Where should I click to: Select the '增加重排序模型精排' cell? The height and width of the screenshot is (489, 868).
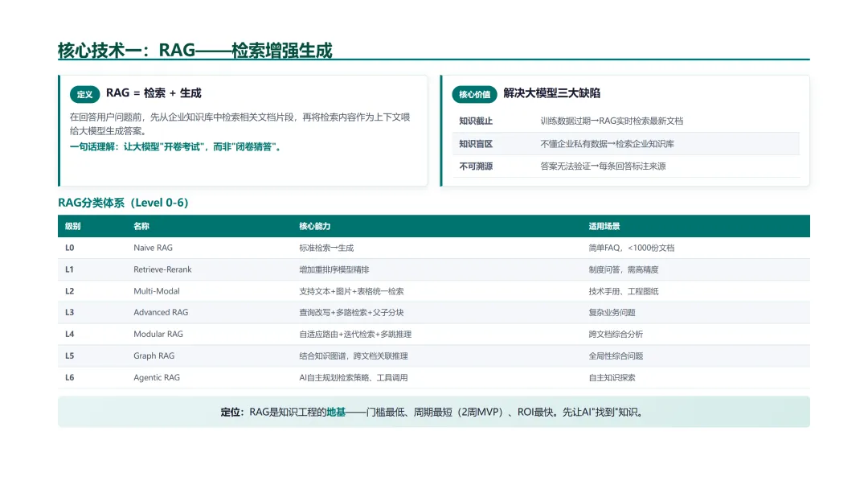tap(334, 269)
